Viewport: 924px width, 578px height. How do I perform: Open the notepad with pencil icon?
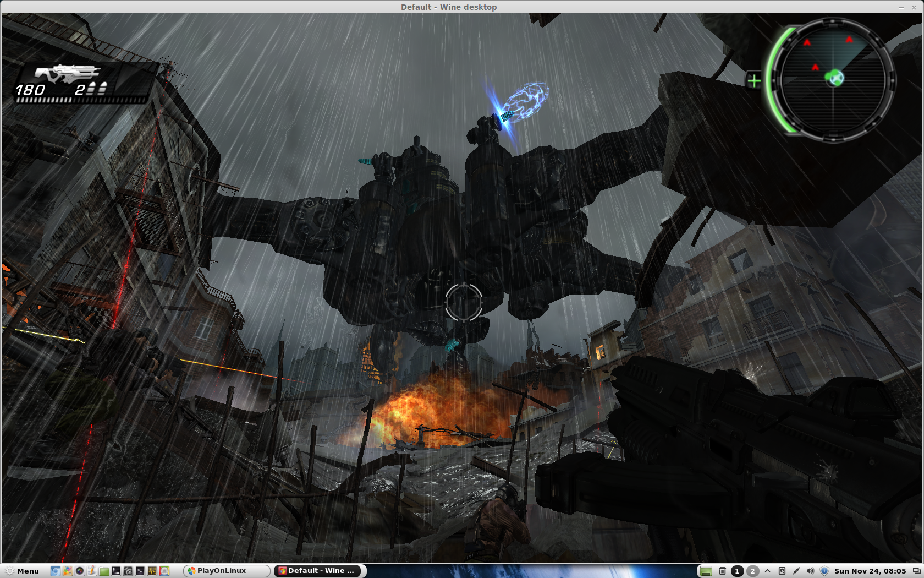pos(92,571)
